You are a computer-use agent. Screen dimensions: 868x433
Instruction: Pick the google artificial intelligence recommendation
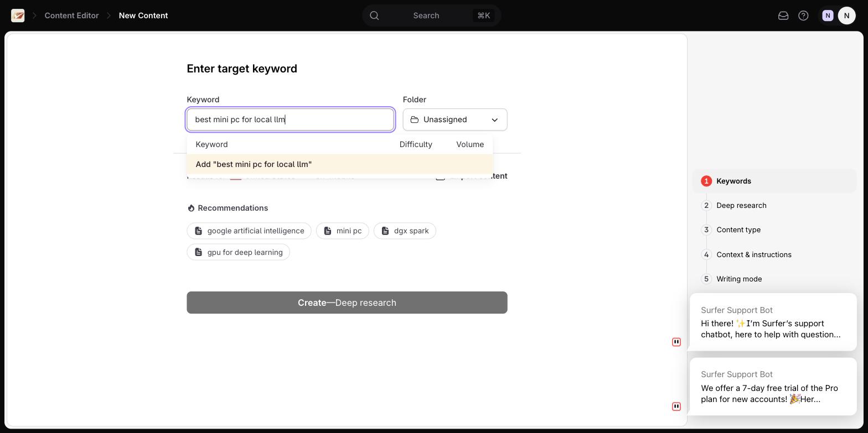[249, 231]
